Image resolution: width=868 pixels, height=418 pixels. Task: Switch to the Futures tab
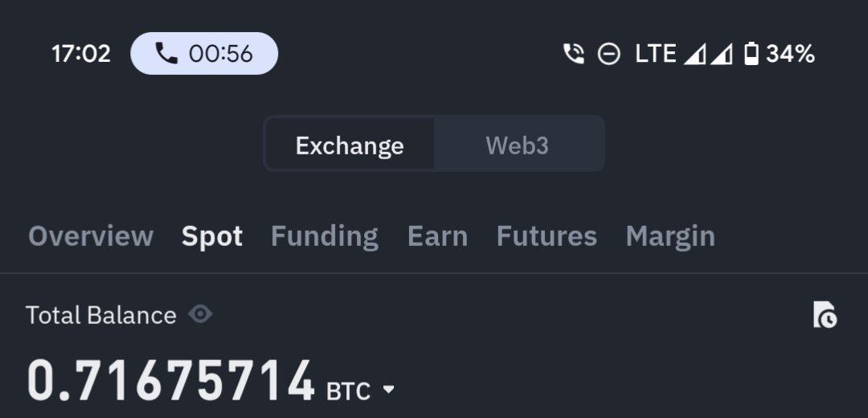coord(547,236)
